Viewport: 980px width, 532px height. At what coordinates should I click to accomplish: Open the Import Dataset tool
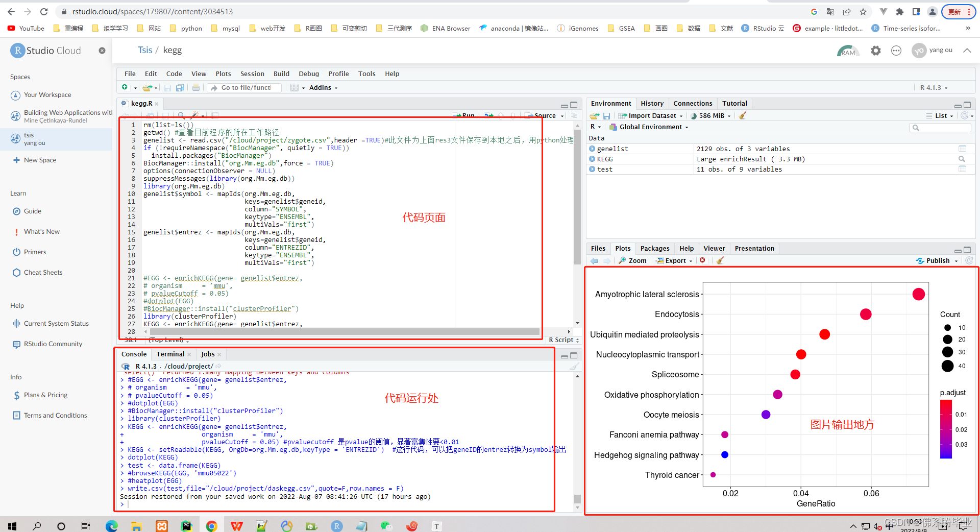pyautogui.click(x=650, y=115)
